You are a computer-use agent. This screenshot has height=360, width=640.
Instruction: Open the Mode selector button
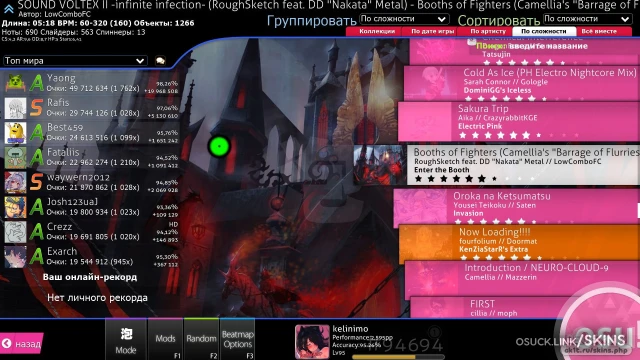[126, 340]
